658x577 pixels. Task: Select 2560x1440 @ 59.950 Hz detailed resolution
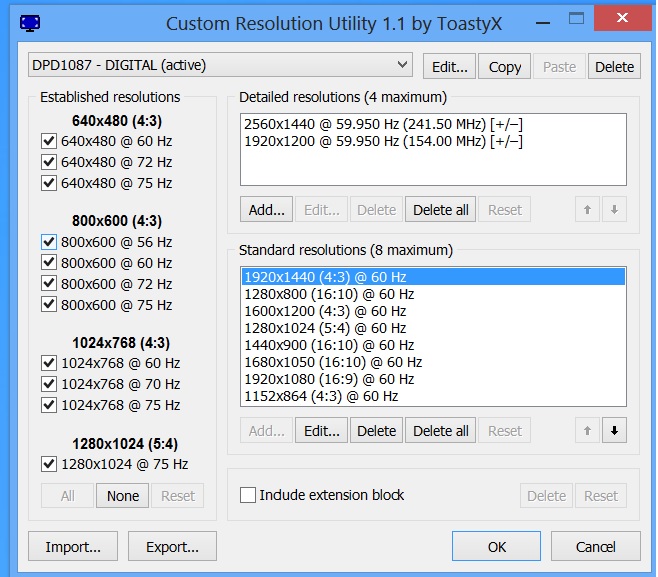pyautogui.click(x=383, y=124)
